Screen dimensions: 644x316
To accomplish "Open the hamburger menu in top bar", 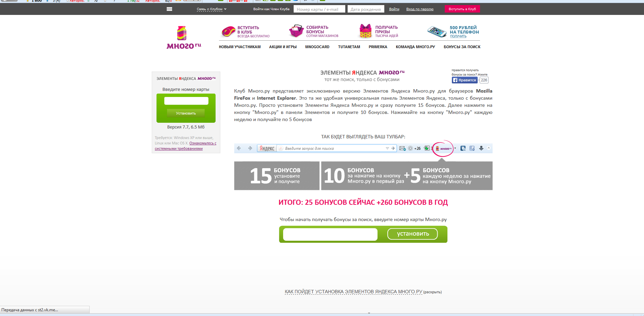I will 169,9.
